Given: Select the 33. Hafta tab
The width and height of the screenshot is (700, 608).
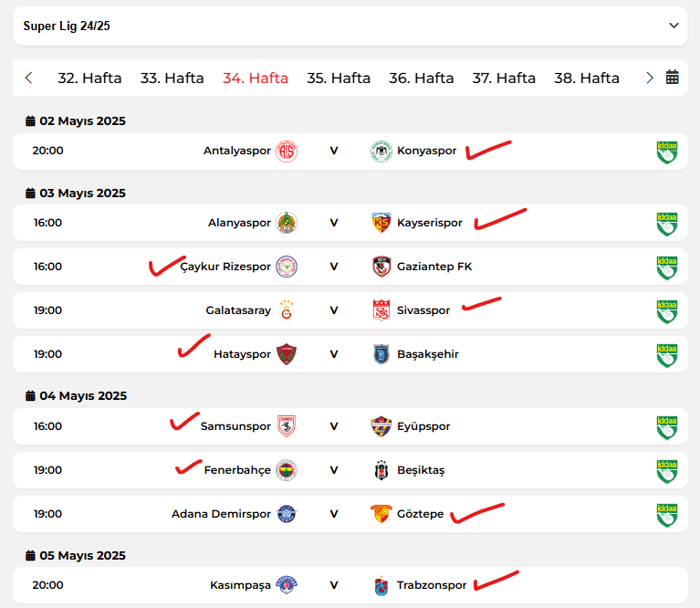Looking at the screenshot, I should pos(172,79).
